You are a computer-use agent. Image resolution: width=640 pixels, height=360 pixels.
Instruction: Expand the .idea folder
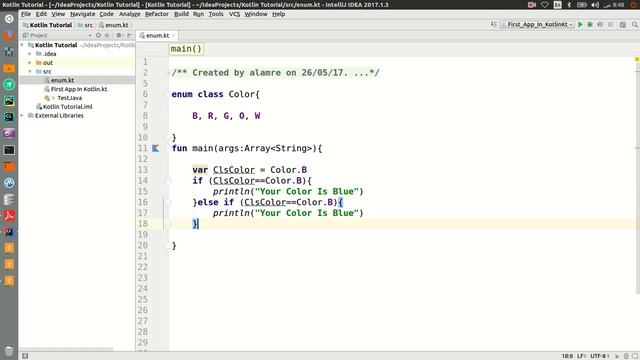30,53
